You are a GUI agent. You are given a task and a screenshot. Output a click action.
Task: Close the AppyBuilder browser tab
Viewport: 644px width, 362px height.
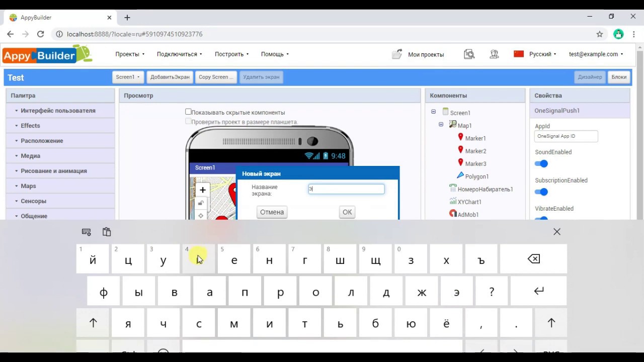[110, 18]
